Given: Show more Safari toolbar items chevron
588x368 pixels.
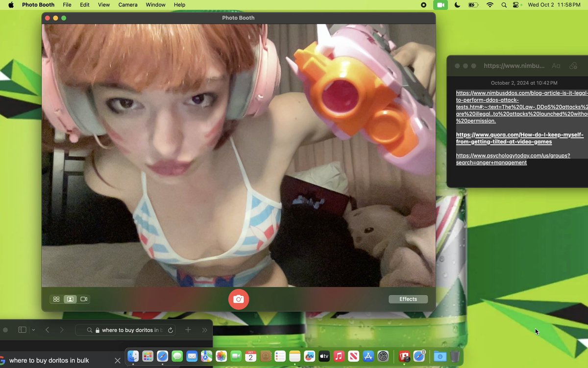Looking at the screenshot, I should coord(204,330).
